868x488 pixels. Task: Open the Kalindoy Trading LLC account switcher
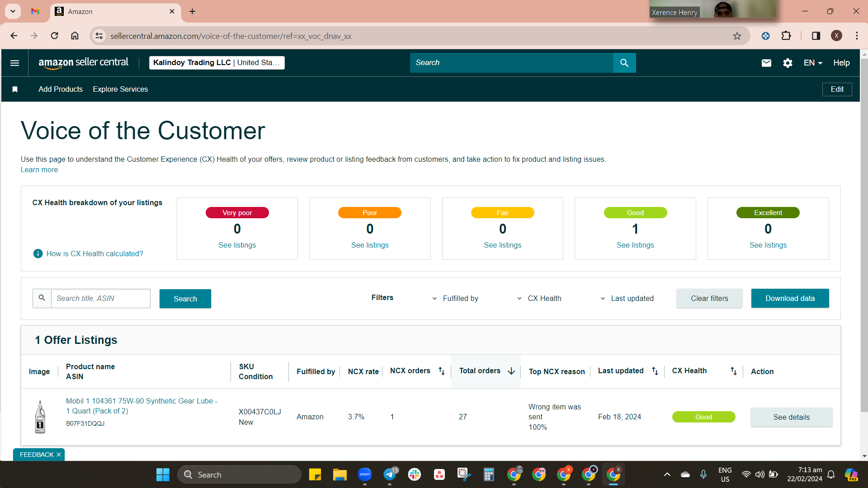[217, 63]
